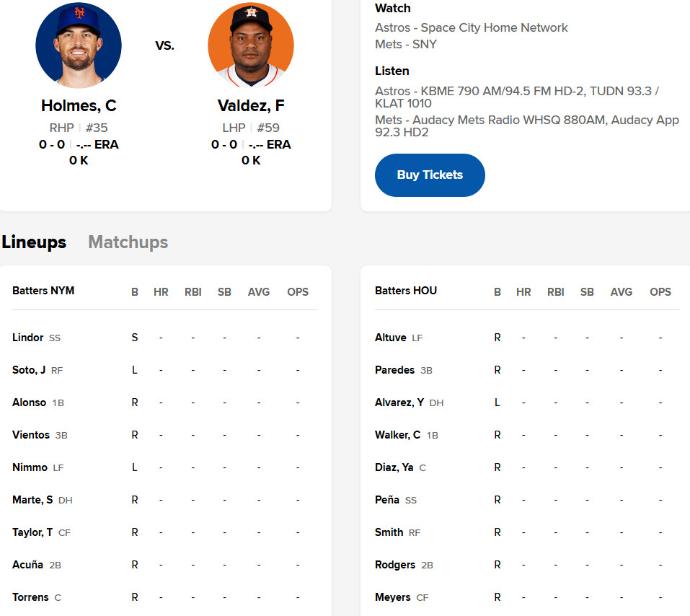
Task: Click the AVG column header for Astros
Action: [621, 292]
